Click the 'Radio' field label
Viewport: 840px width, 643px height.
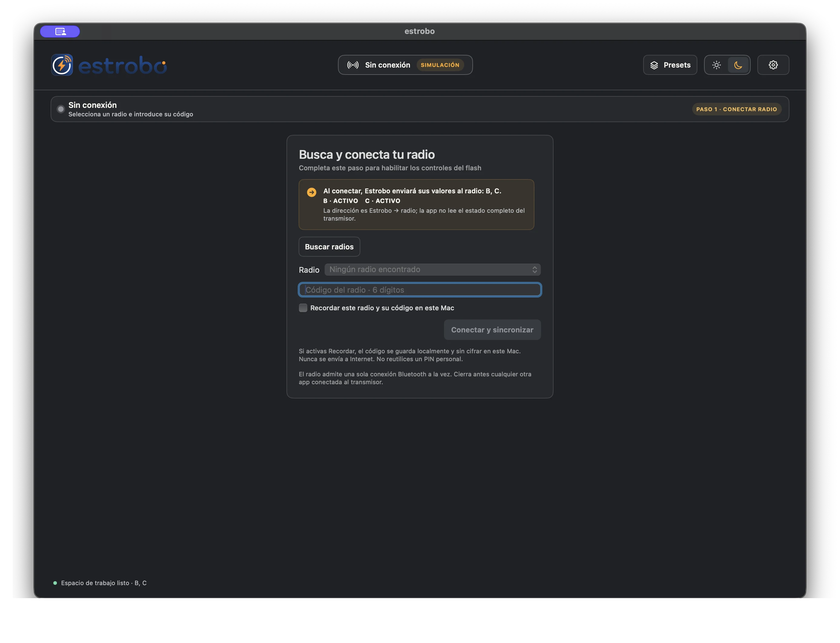coord(309,270)
